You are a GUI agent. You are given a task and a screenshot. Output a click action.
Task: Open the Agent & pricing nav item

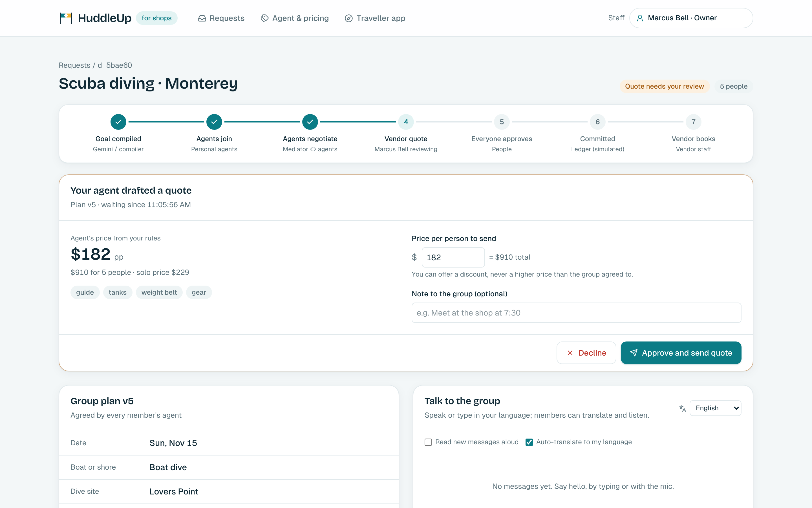pos(295,18)
